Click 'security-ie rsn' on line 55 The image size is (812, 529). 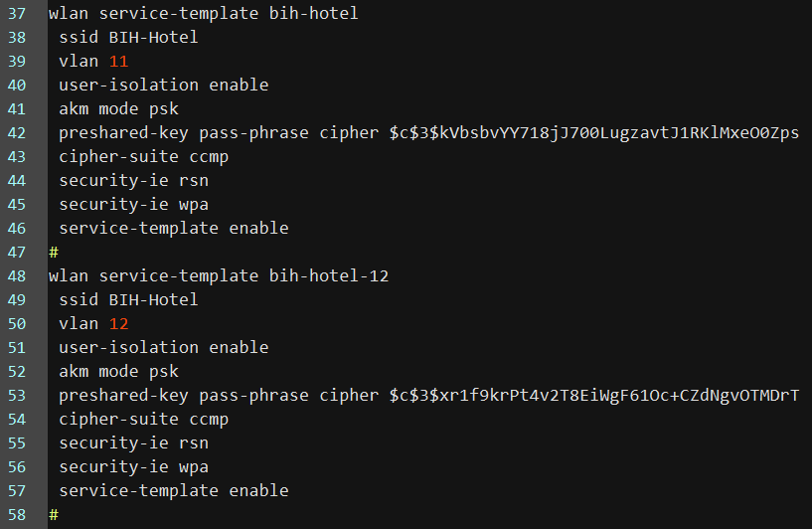[x=133, y=443]
